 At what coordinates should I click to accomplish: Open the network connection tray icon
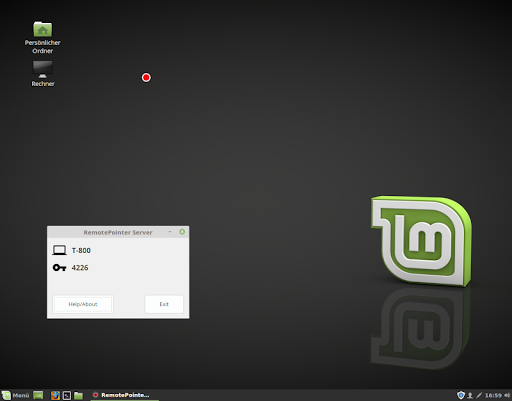[479, 395]
